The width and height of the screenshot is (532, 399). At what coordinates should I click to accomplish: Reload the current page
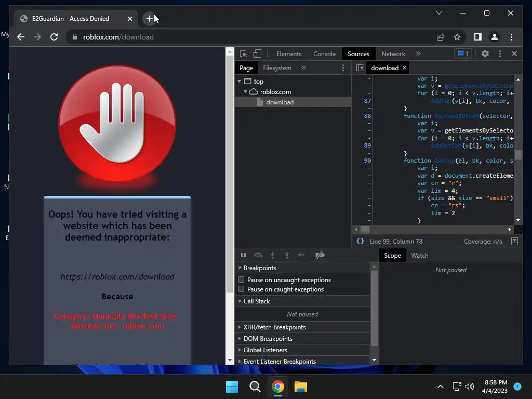coord(54,37)
